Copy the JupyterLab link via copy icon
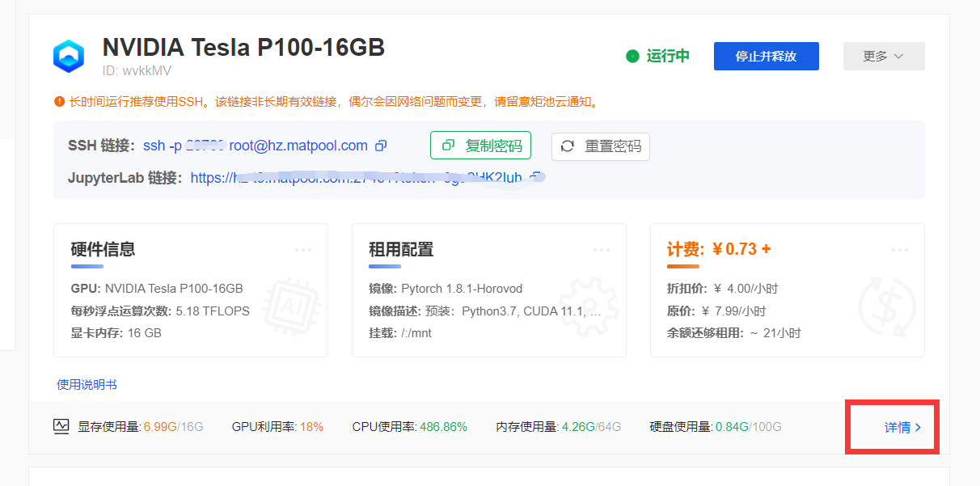The width and height of the screenshot is (980, 486). (x=534, y=177)
